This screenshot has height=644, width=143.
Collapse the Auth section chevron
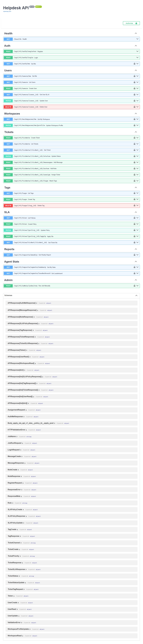pos(136,46)
